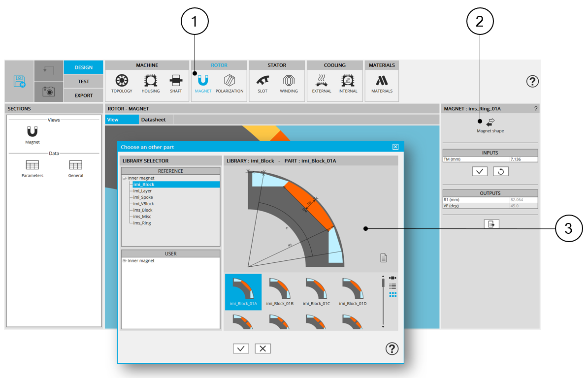Click the Polarization rotor icon

point(229,83)
